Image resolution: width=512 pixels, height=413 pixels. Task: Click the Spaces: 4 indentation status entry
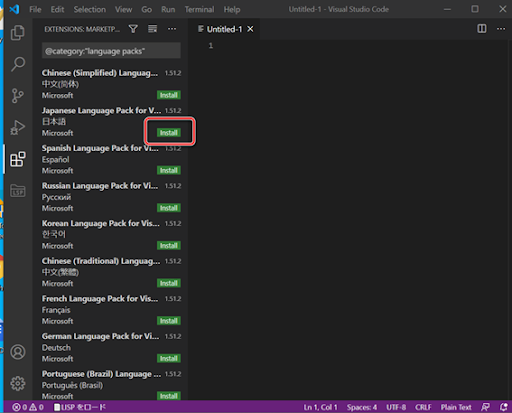pos(362,407)
